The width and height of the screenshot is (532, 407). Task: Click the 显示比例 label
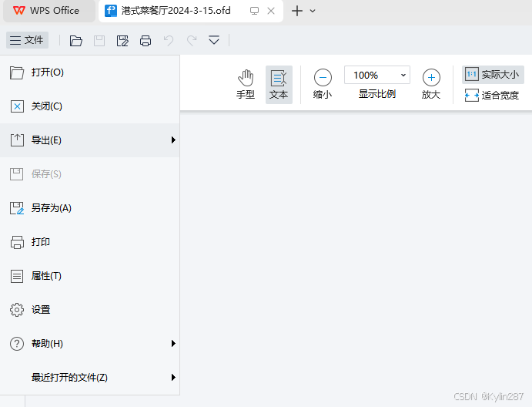[377, 94]
